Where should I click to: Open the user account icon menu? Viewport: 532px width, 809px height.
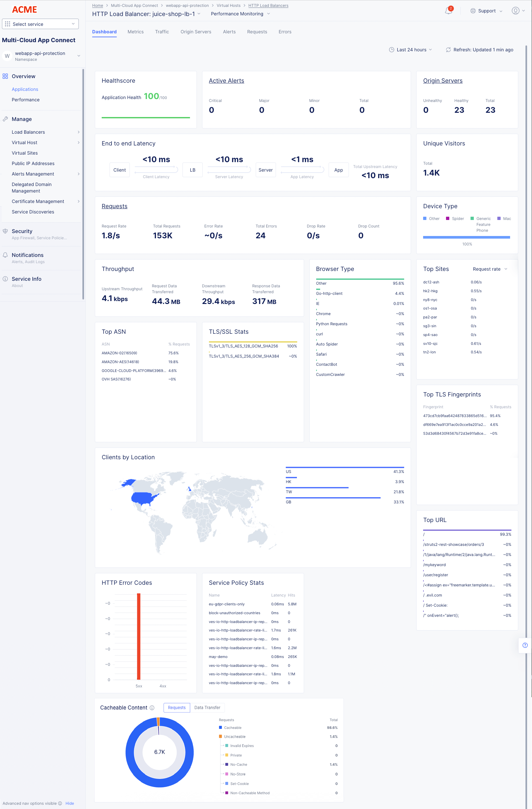(515, 10)
